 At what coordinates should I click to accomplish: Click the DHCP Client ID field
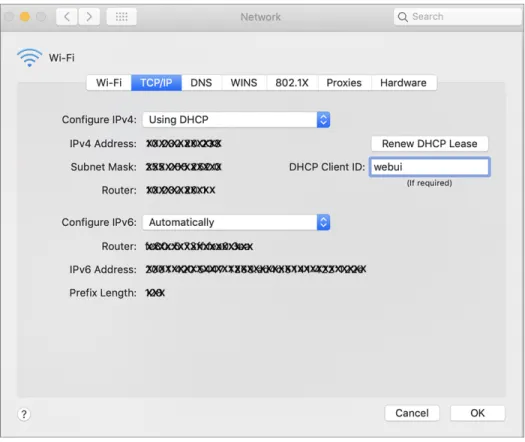(x=430, y=167)
